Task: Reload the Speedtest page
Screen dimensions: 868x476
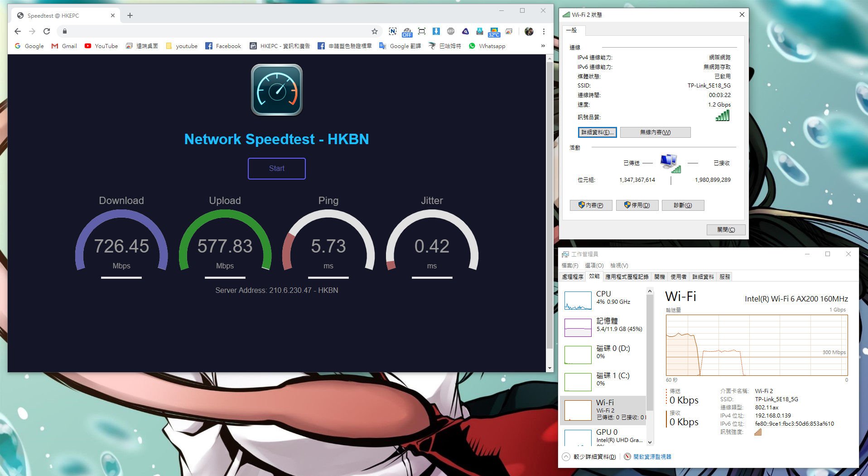Action: [x=47, y=31]
